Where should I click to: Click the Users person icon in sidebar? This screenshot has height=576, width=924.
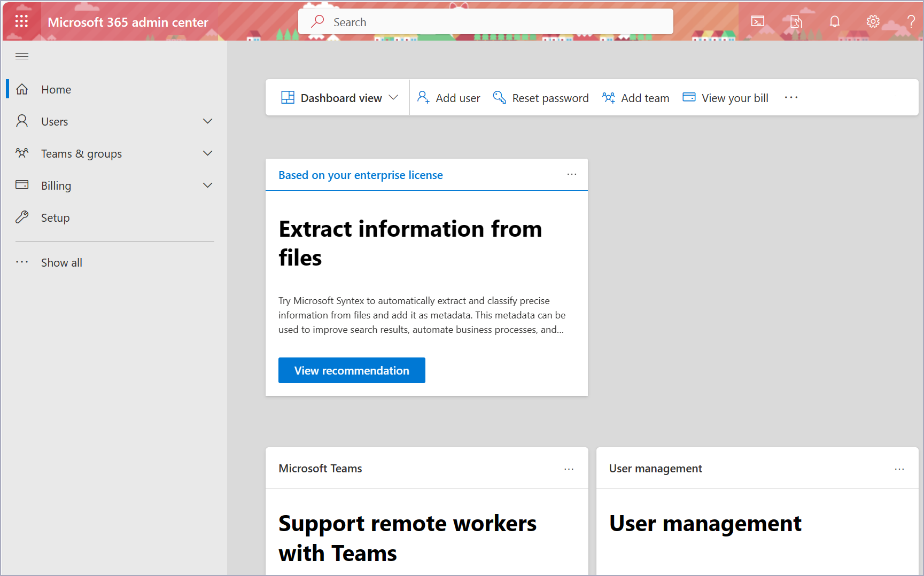pos(22,121)
